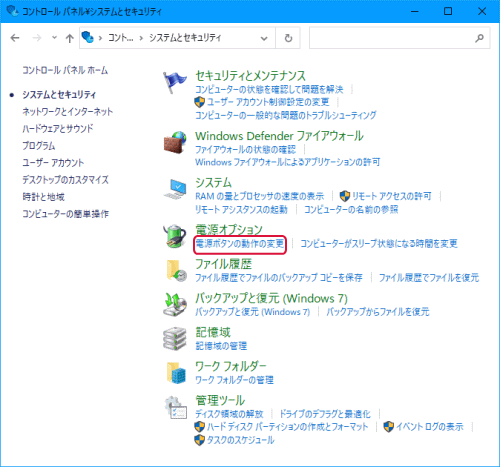The image size is (500, 467).
Task: Click the shield icon beside ユーザー アカウント制御設定の変更
Action: tap(199, 102)
